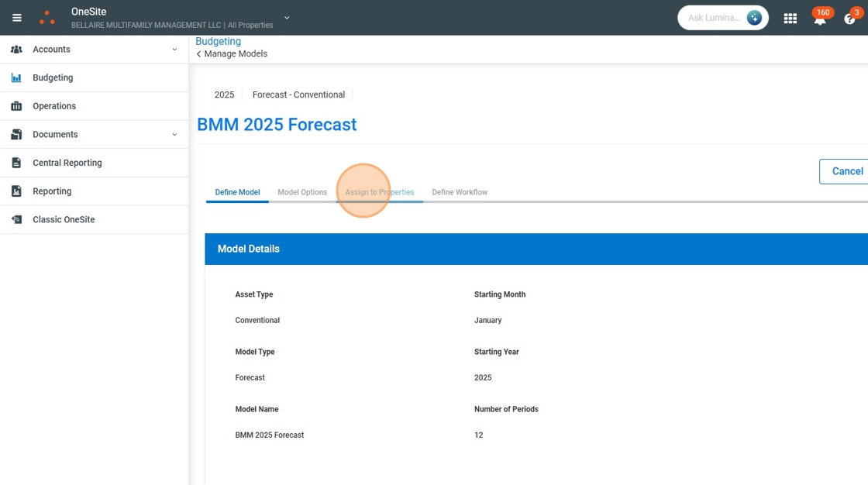This screenshot has height=485, width=868.
Task: Click into the Ask Lumina search field
Action: pyautogui.click(x=714, y=18)
